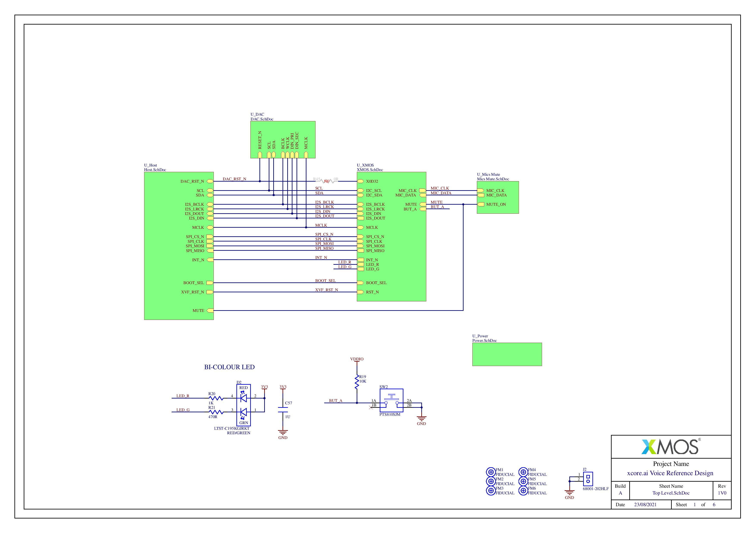The height and width of the screenshot is (534, 756).
Task: Select the GND symbol below C57
Action: click(283, 434)
